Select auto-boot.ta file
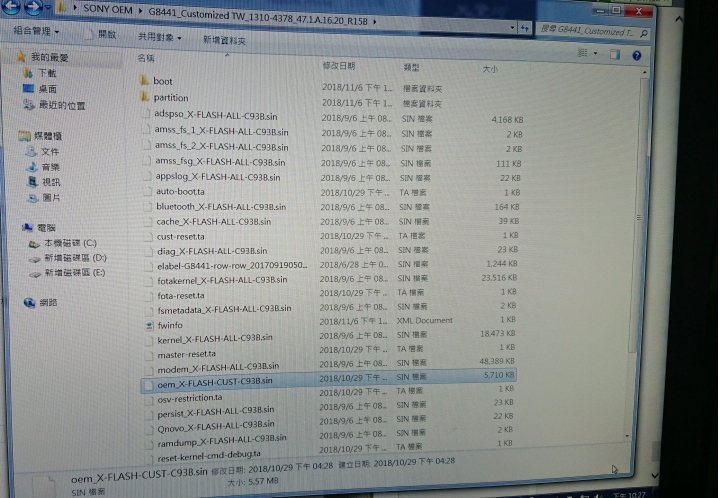The width and height of the screenshot is (720, 498). [180, 192]
